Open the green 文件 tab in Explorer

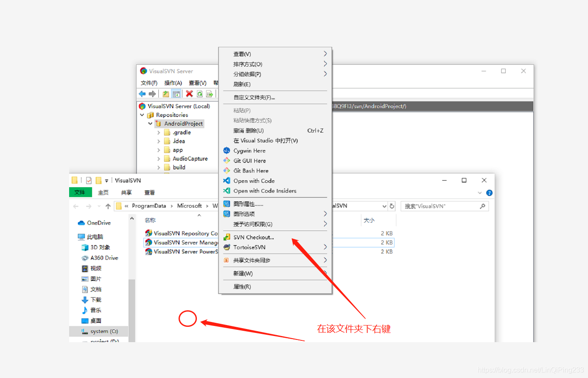80,192
